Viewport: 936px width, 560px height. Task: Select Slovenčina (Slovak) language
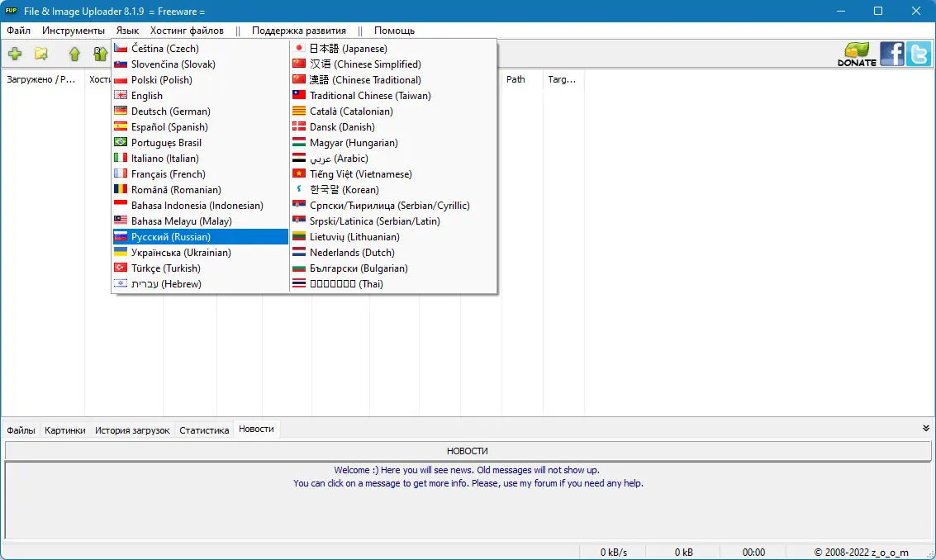pyautogui.click(x=201, y=64)
